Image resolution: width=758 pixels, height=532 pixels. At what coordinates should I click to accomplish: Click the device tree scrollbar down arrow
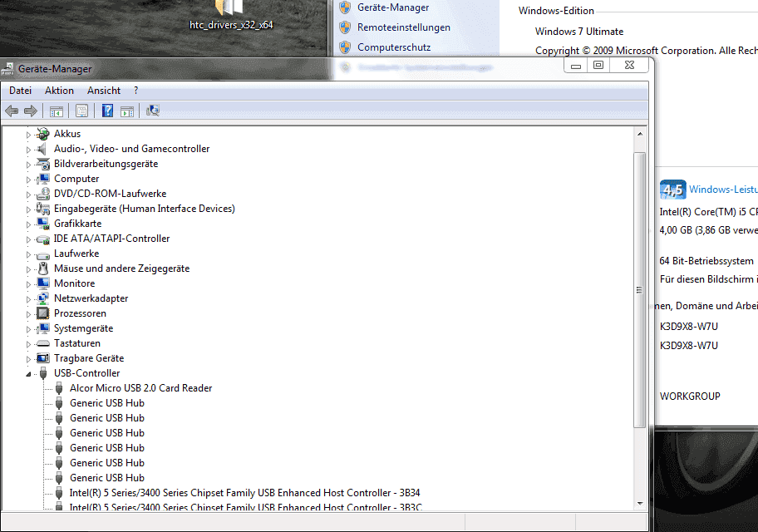click(640, 504)
